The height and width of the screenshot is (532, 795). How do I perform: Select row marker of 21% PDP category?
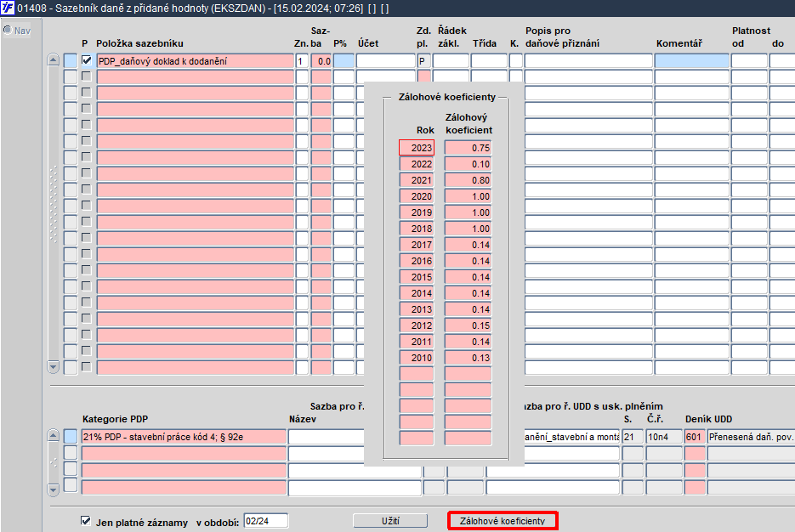(71, 436)
